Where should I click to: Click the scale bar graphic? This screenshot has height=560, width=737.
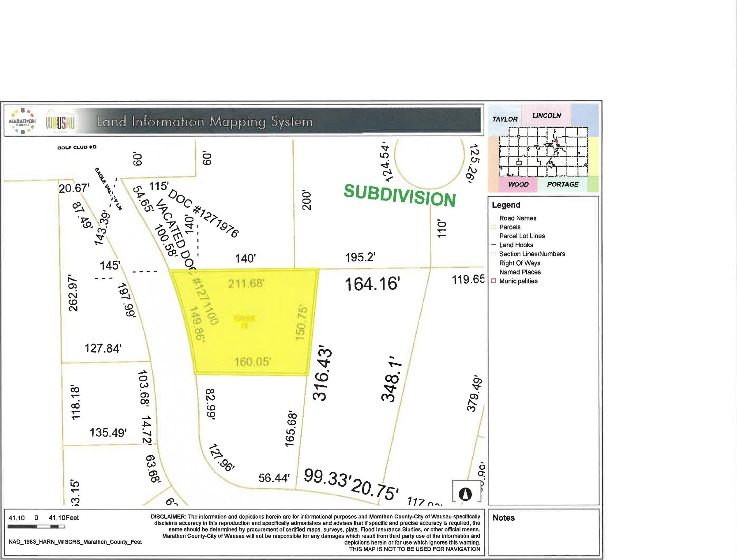37,527
